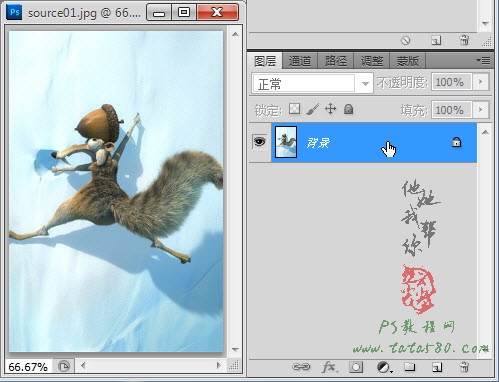The image size is (499, 382).
Task: Hide the 背景 layer eye icon
Action: (260, 142)
